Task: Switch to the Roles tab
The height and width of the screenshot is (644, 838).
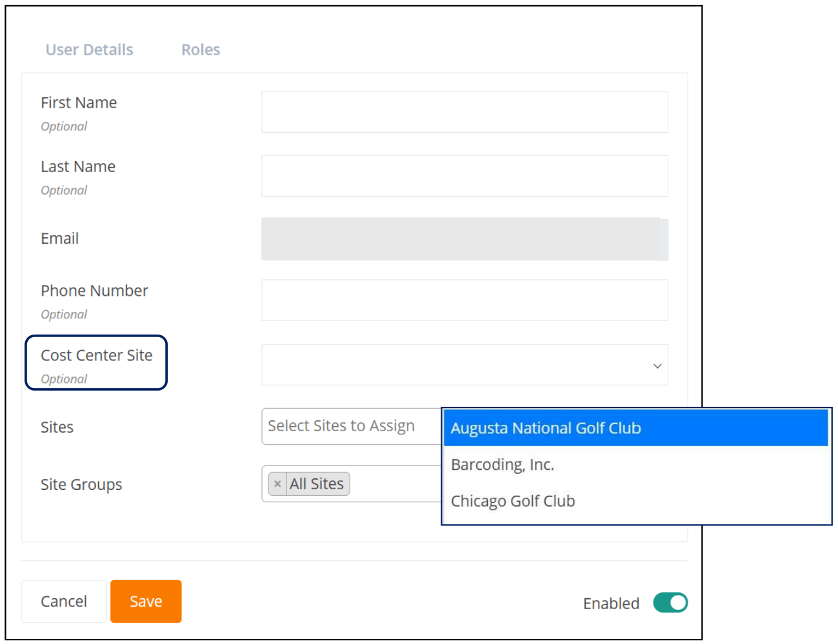Action: (x=201, y=50)
